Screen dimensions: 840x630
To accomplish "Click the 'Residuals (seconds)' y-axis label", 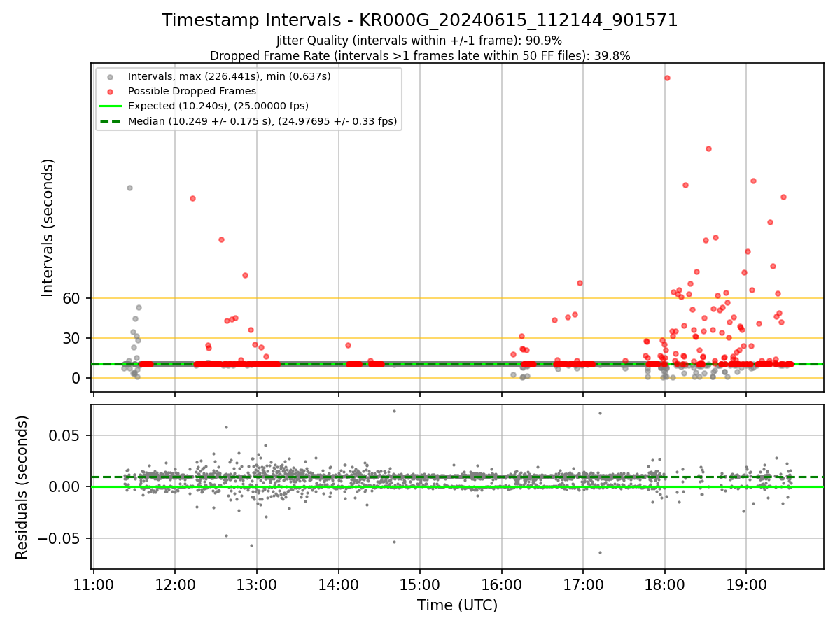I will pyautogui.click(x=22, y=487).
